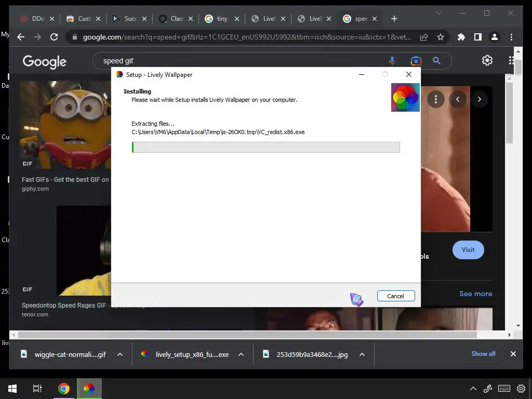The image size is (532, 399).
Task: Click the horizontal page scrollbar
Action: pos(248,335)
